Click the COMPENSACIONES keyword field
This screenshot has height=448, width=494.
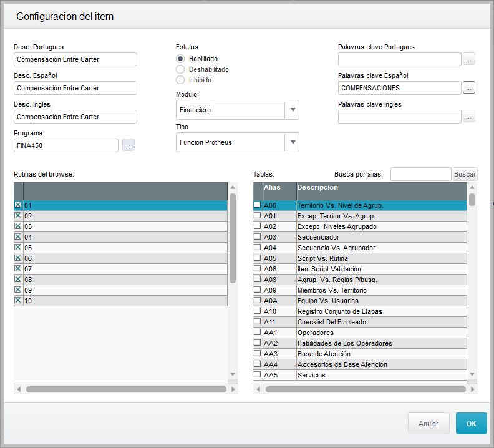(399, 88)
